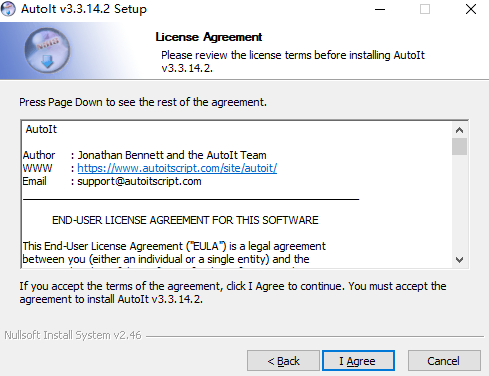Screen dimensions: 489x376
Task: Open the autoitscript.com website link
Action: tap(177, 168)
